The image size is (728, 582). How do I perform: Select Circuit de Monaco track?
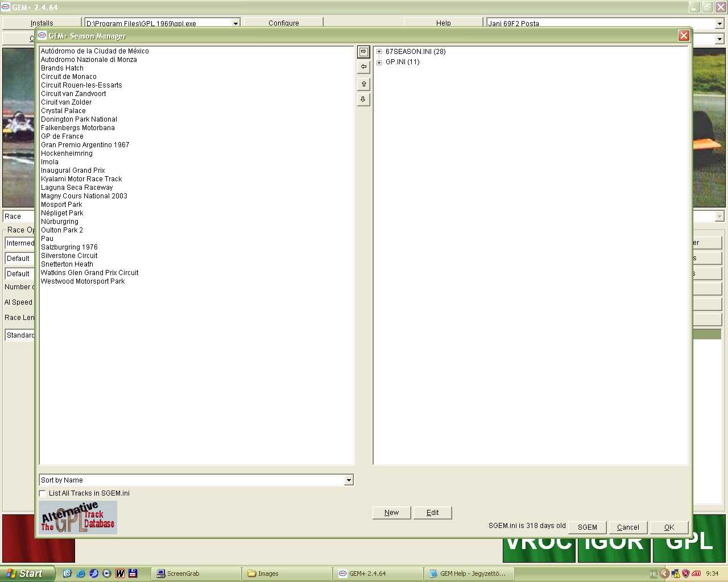69,77
